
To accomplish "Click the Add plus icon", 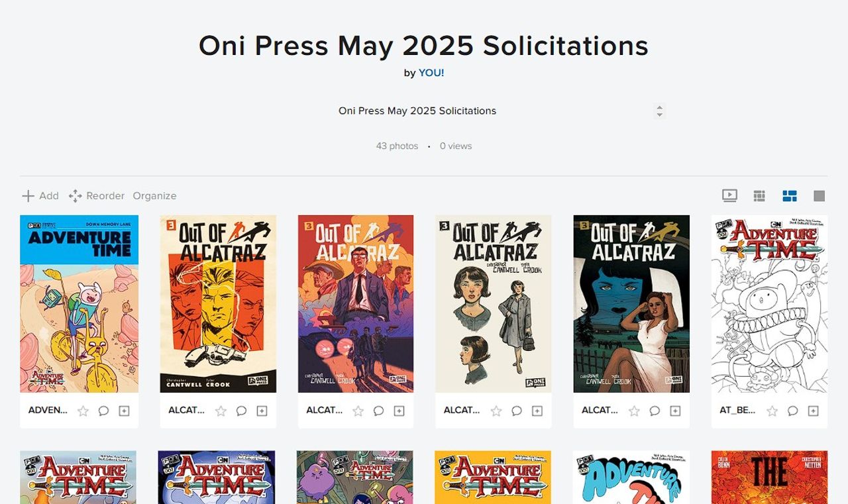I will (28, 196).
